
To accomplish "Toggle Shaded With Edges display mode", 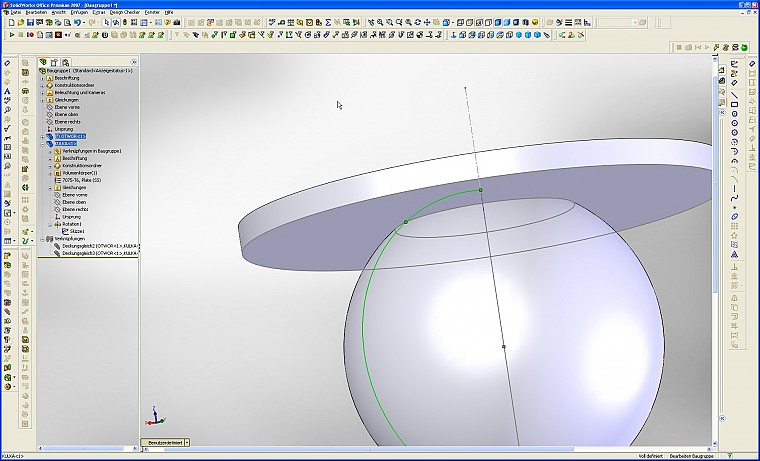I will pyautogui.click(x=498, y=22).
